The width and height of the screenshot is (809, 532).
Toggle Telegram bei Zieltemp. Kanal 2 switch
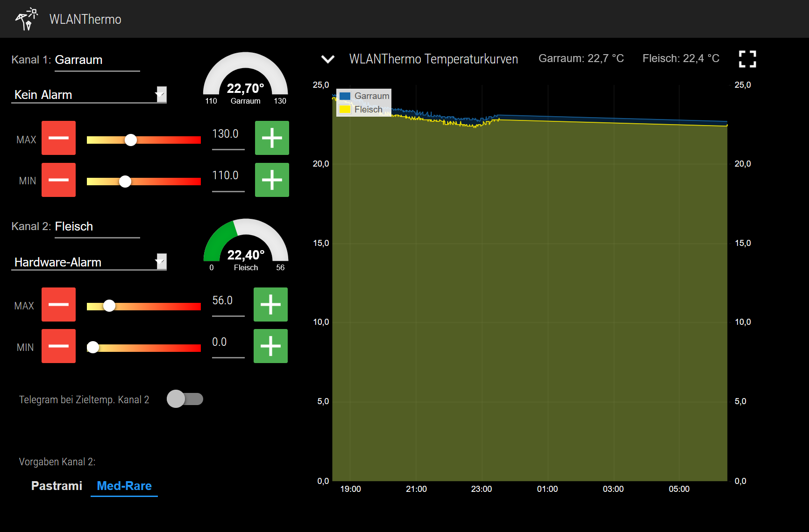click(185, 399)
